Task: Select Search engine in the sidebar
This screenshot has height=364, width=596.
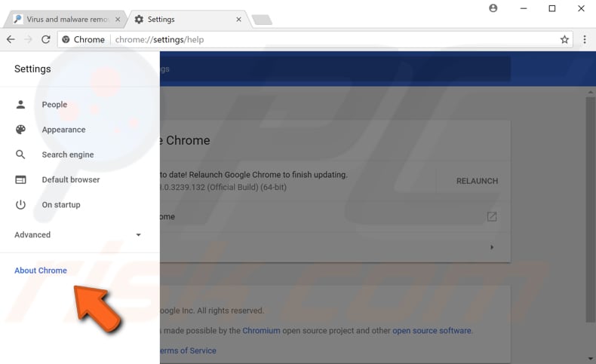Action: coord(68,154)
